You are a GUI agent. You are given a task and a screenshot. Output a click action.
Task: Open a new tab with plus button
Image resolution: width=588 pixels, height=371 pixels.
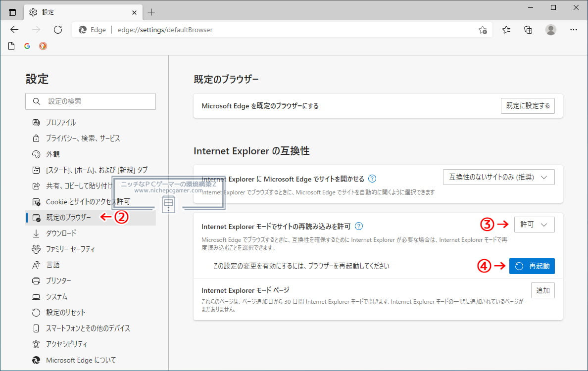coord(151,12)
